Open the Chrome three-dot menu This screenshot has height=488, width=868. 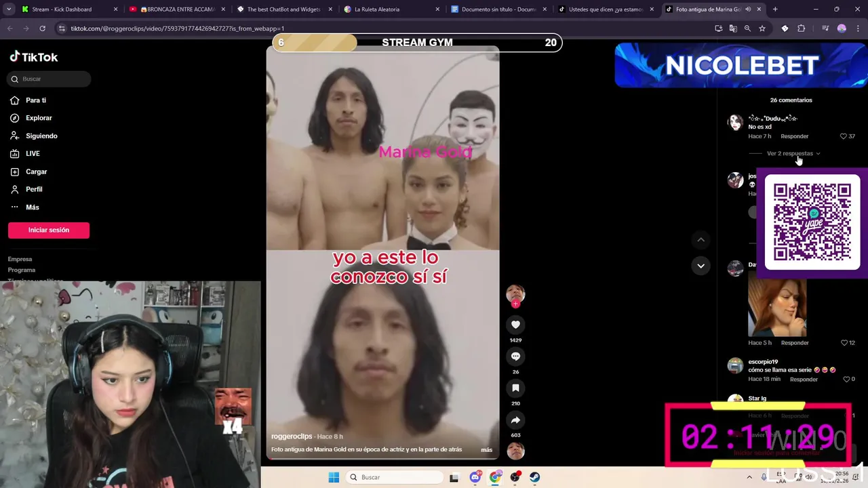pyautogui.click(x=858, y=28)
